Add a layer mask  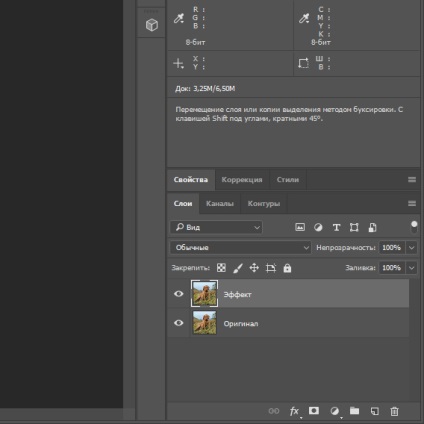click(x=314, y=411)
